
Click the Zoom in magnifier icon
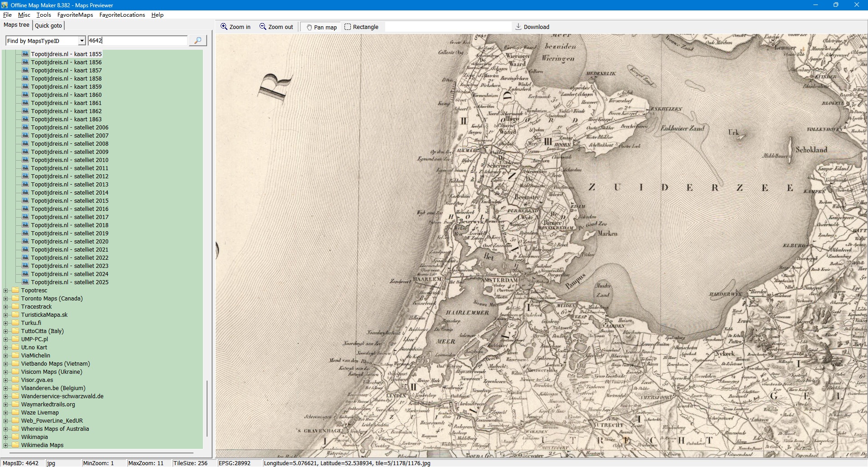coord(224,27)
